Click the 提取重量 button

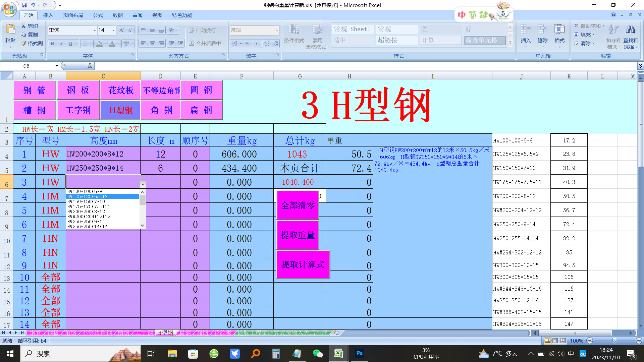pyautogui.click(x=298, y=235)
